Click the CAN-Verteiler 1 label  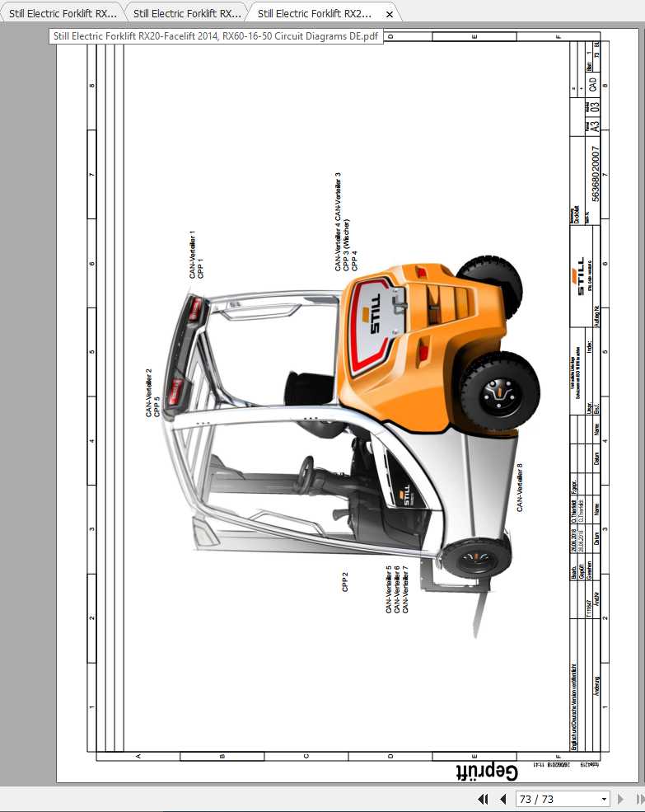tap(192, 255)
